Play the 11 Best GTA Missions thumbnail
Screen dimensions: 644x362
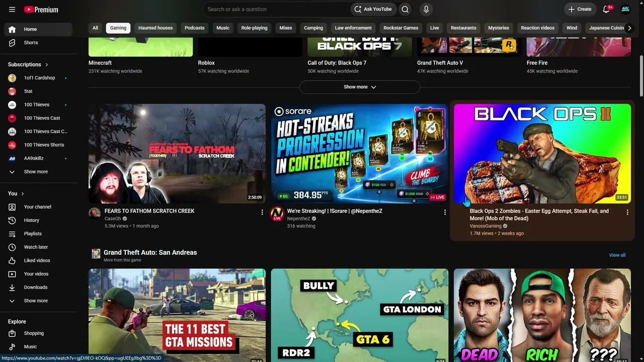tap(177, 315)
